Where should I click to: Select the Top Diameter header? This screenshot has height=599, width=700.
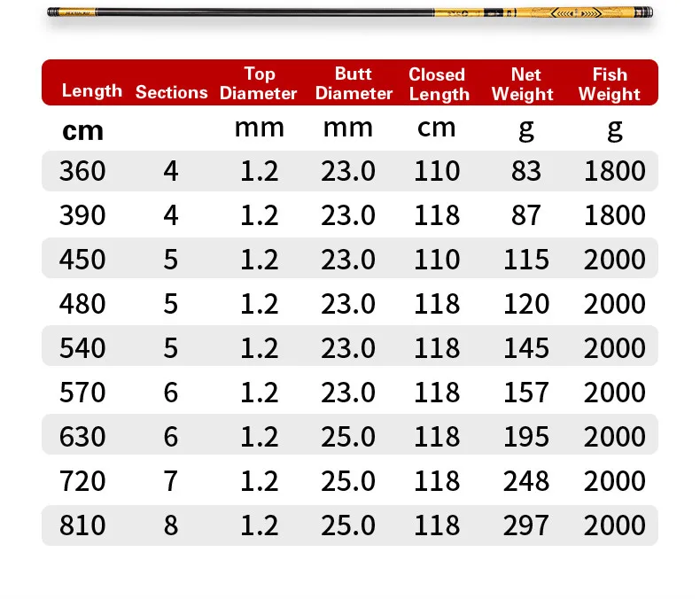(259, 83)
